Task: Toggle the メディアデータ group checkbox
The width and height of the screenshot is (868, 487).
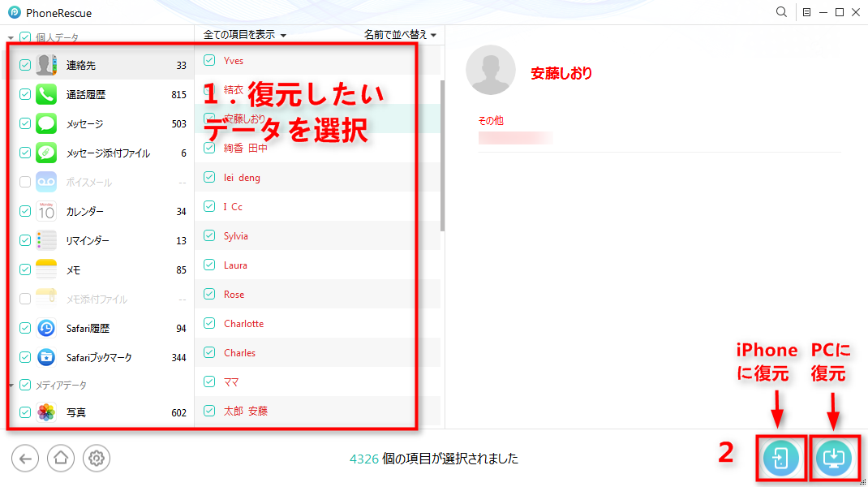Action: (25, 385)
